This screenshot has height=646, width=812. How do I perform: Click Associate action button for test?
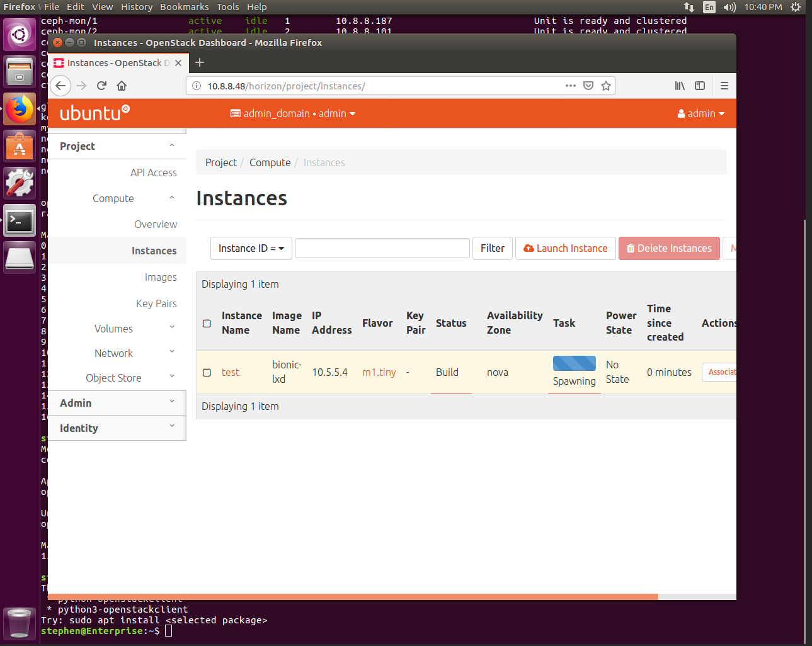719,372
